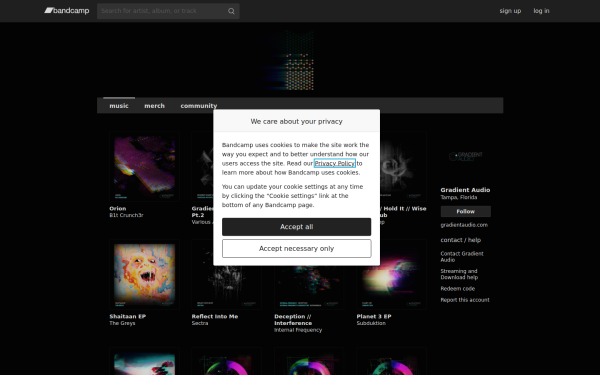Screen dimensions: 600x375
Task: Switch to the community tab
Action: click(x=199, y=106)
